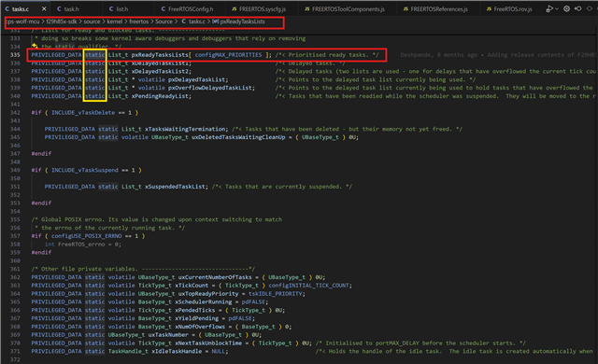The height and width of the screenshot is (364, 598).
Task: Click the Git blame annotation on line 335
Action: 499,55
